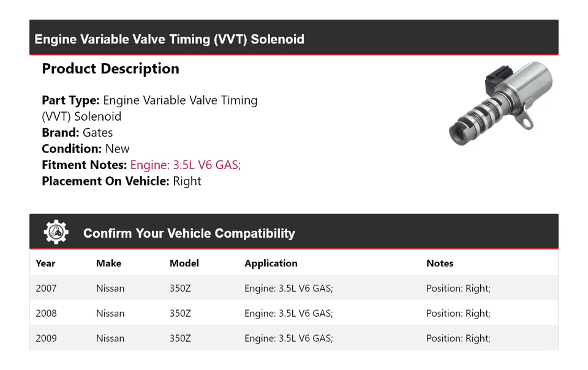The height and width of the screenshot is (370, 588).
Task: Click the Brand: Gates text
Action: click(x=77, y=132)
